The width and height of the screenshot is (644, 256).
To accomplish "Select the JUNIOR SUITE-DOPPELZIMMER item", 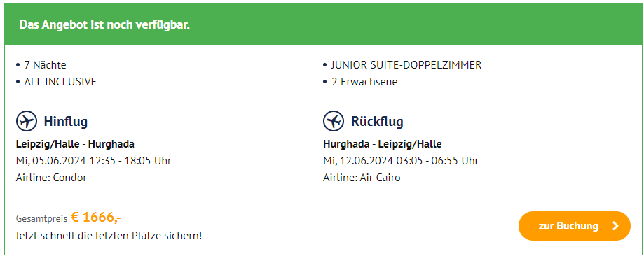I will coord(402,65).
